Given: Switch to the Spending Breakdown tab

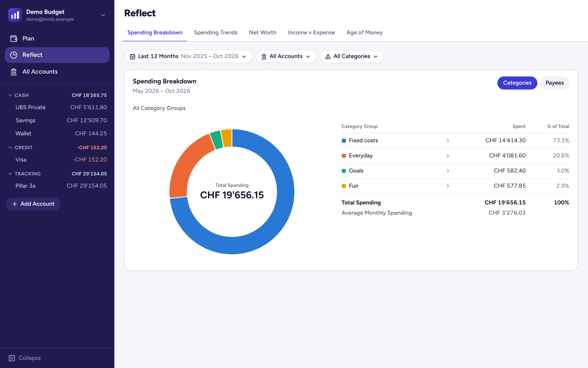Looking at the screenshot, I should point(155,33).
